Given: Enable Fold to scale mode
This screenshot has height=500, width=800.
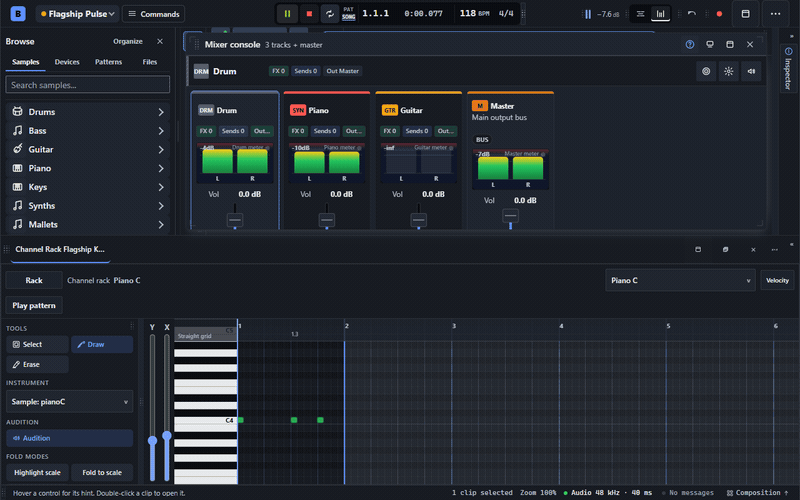Looking at the screenshot, I should click(x=102, y=472).
